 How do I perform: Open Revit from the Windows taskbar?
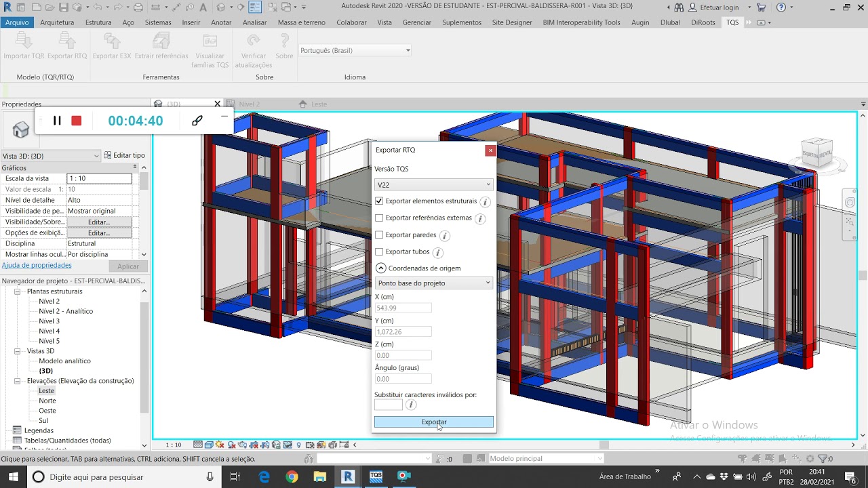point(348,476)
